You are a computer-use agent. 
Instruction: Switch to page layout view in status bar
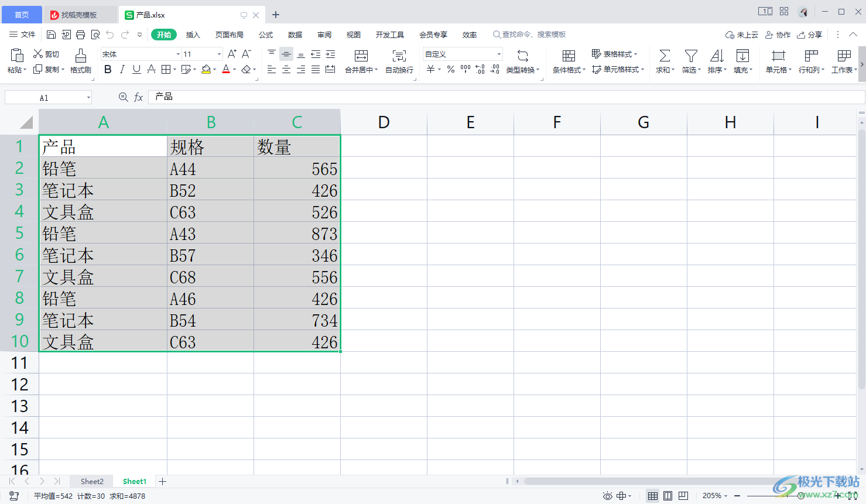pos(668,496)
